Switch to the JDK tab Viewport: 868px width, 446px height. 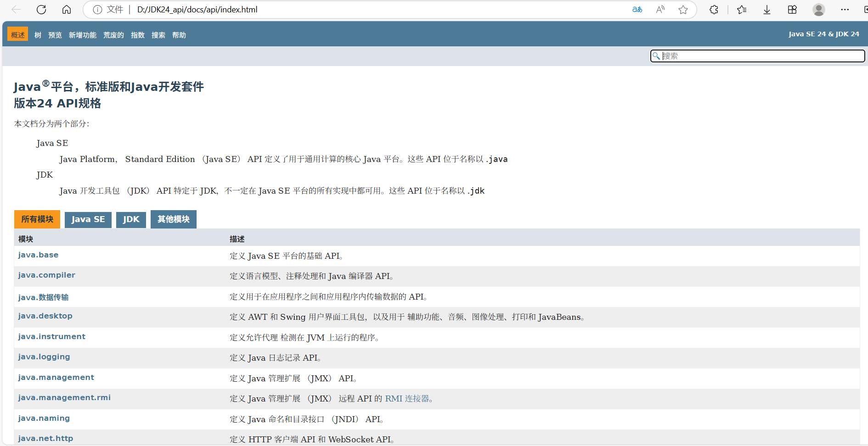tap(131, 220)
